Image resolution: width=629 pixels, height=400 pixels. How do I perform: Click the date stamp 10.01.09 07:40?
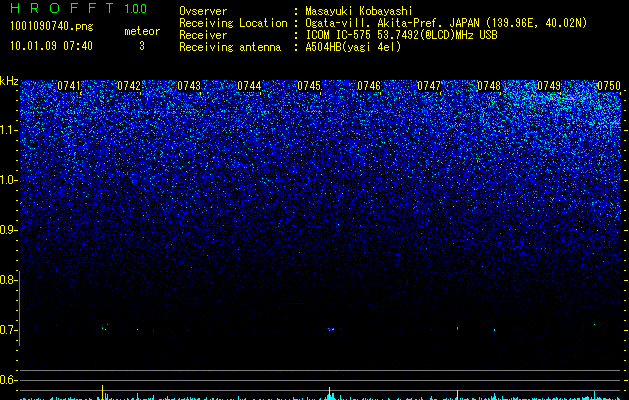51,46
